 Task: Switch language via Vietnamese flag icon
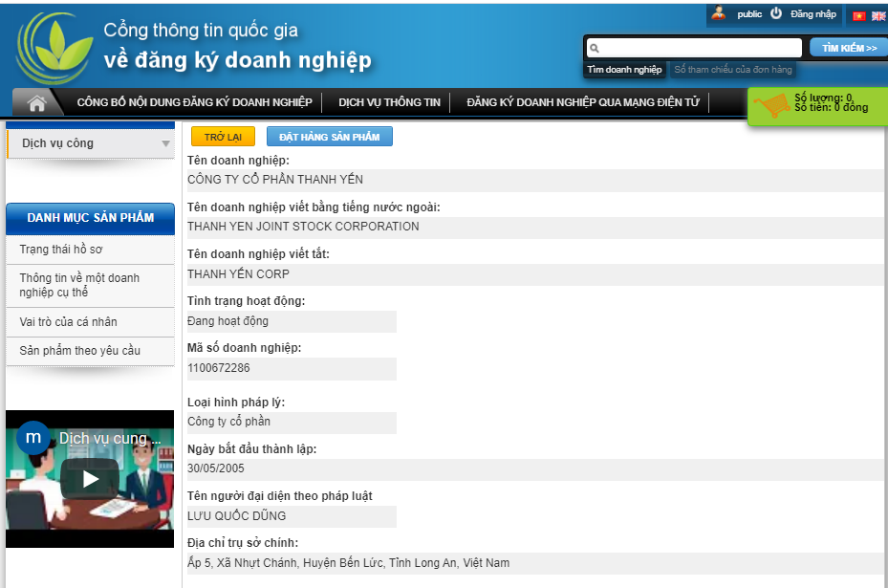858,15
